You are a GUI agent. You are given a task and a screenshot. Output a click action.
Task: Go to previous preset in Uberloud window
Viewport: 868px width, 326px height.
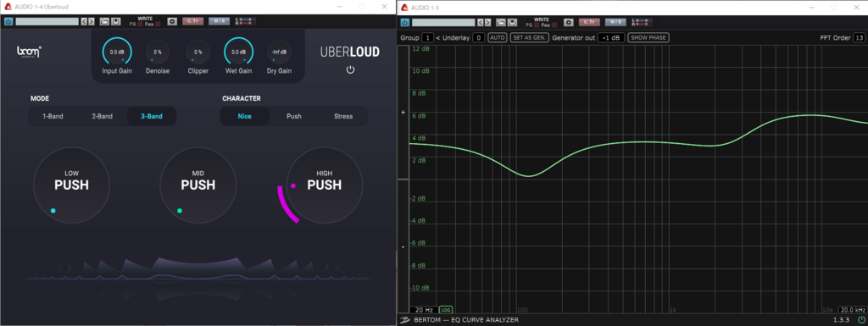click(84, 21)
